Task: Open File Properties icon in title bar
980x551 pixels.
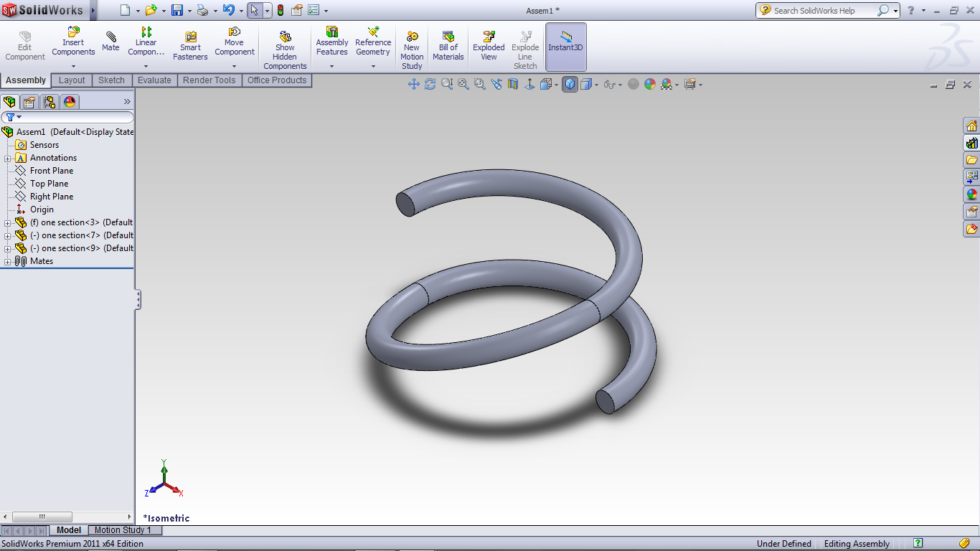Action: coord(296,10)
